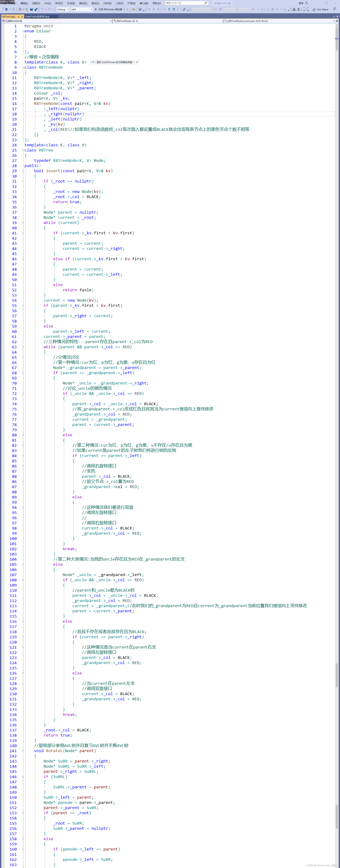The image size is (340, 868).
Task: Click the Find in Files toolbar icon
Action: (134, 9)
